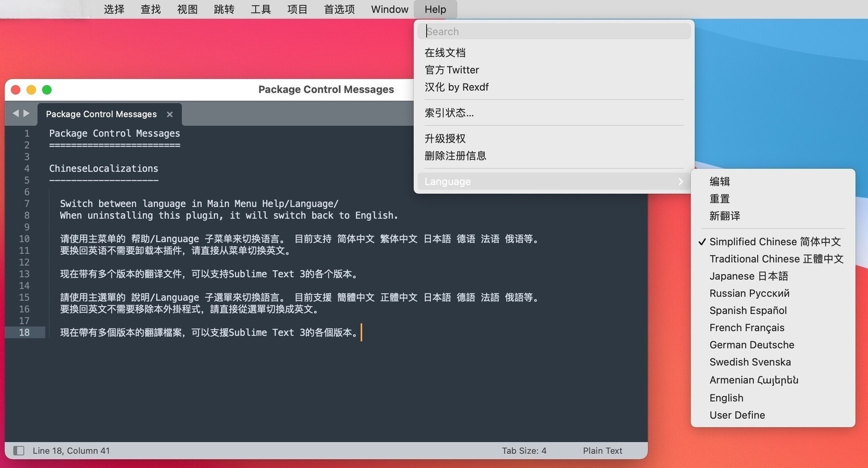Open the 视图 menu
Image resolution: width=868 pixels, height=468 pixels.
click(x=187, y=10)
